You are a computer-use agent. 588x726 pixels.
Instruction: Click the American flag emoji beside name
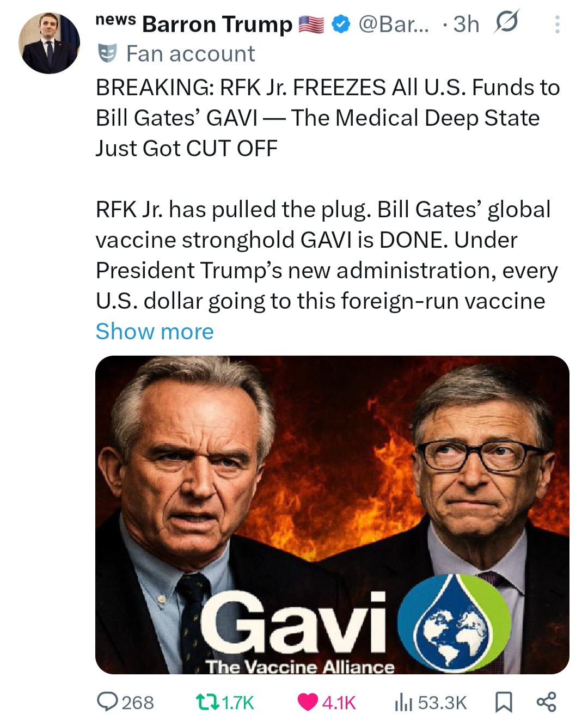click(x=312, y=25)
